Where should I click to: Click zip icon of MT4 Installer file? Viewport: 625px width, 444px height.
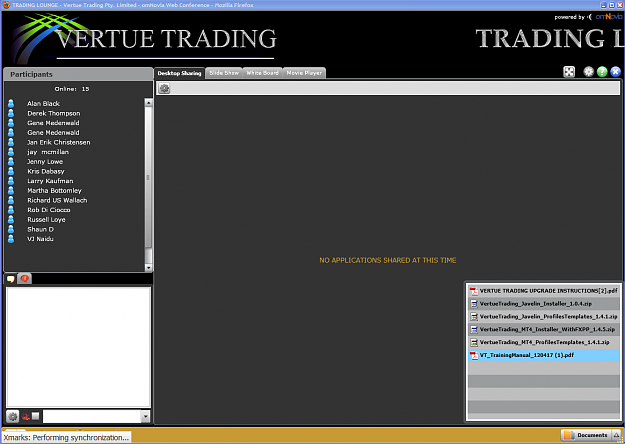pos(474,329)
